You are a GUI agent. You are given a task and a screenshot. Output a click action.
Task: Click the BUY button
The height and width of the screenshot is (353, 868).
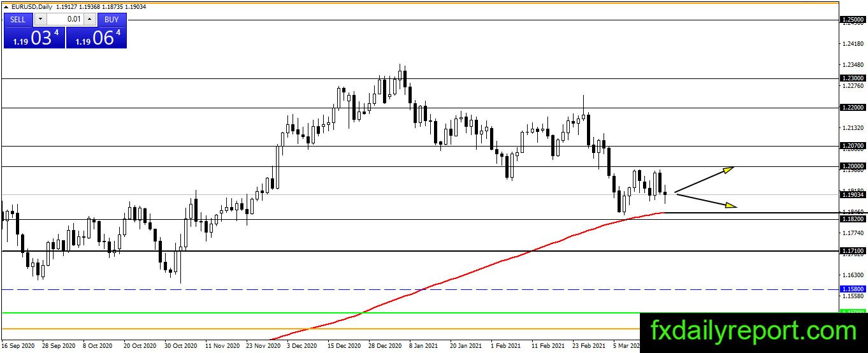pos(112,19)
